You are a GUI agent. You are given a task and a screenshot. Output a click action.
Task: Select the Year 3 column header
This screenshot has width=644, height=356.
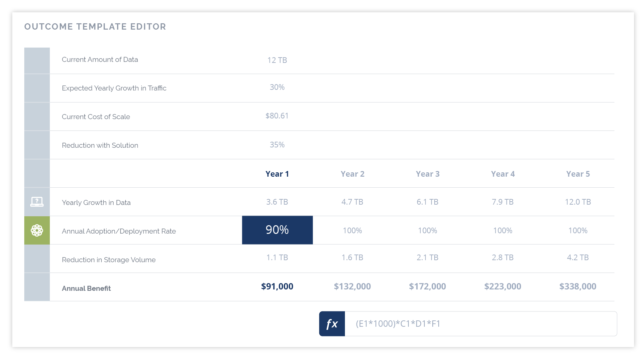(x=427, y=174)
